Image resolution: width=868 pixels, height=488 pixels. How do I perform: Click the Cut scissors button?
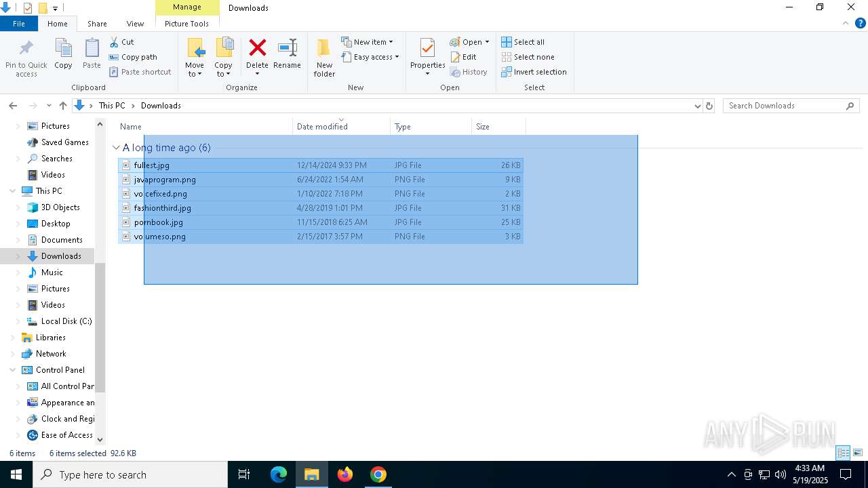[122, 42]
